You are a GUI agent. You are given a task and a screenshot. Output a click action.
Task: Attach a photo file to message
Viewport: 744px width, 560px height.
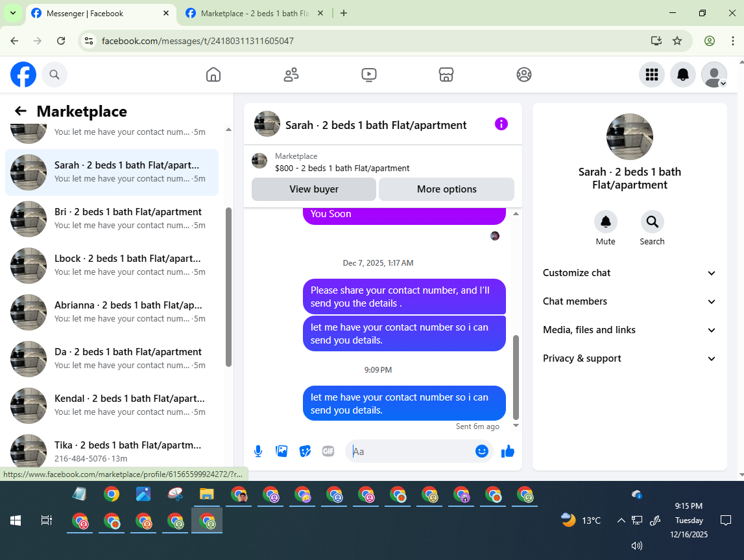click(x=282, y=451)
